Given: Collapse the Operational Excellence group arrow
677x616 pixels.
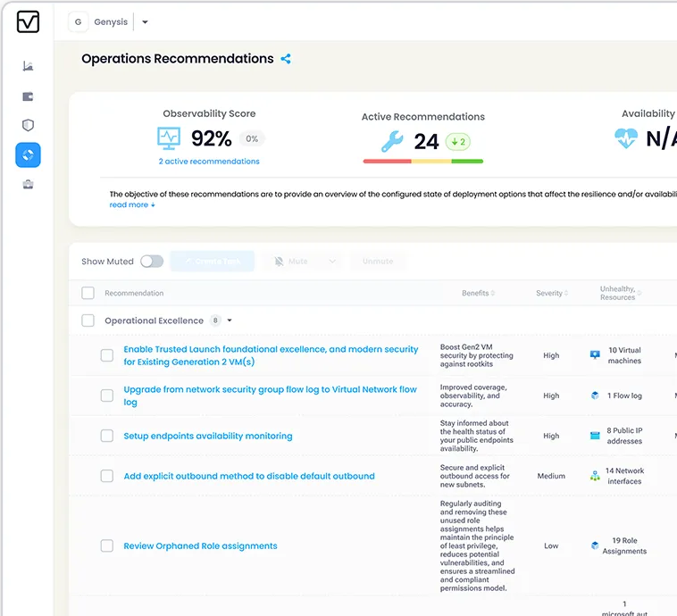Looking at the screenshot, I should tap(230, 320).
